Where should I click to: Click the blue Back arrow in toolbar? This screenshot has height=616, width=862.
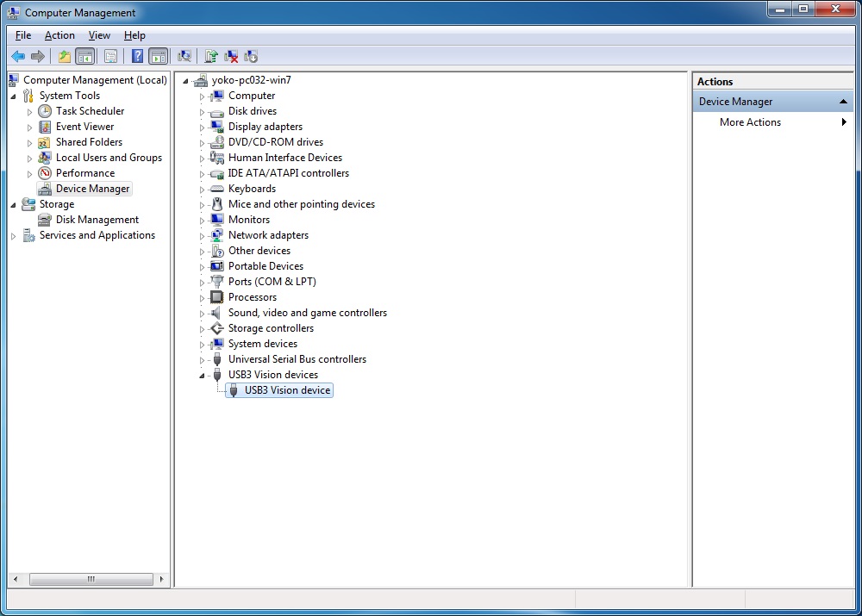coord(18,56)
